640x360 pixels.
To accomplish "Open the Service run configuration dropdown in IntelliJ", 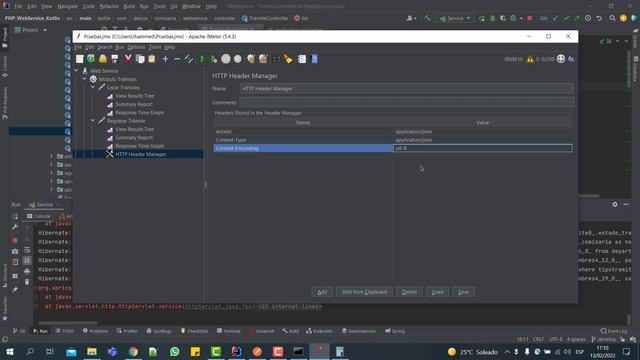I will click(455, 18).
